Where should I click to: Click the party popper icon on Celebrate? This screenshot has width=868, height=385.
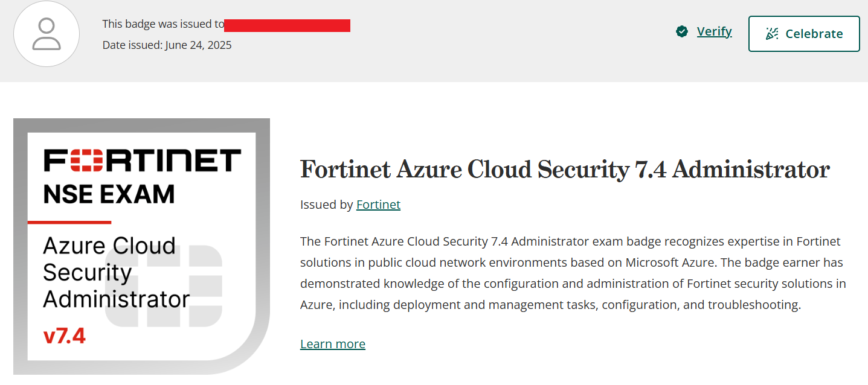click(772, 34)
